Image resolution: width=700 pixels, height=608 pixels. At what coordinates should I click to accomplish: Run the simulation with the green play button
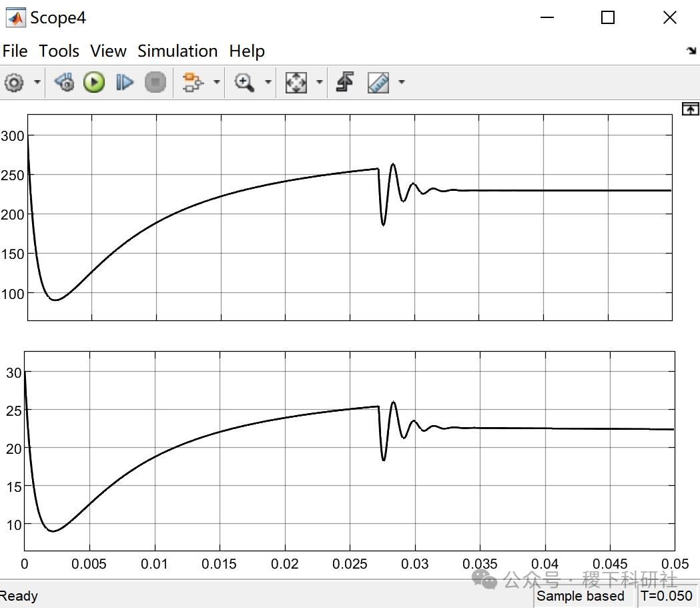94,83
